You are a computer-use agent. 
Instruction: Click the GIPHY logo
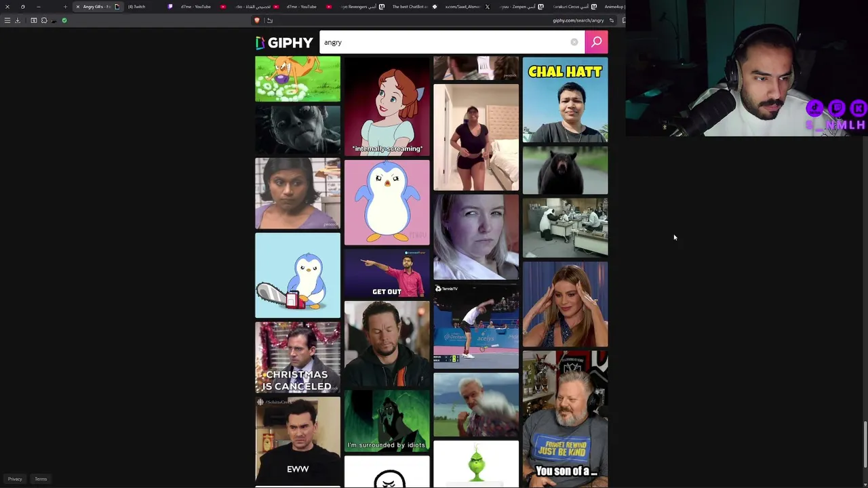pos(284,43)
